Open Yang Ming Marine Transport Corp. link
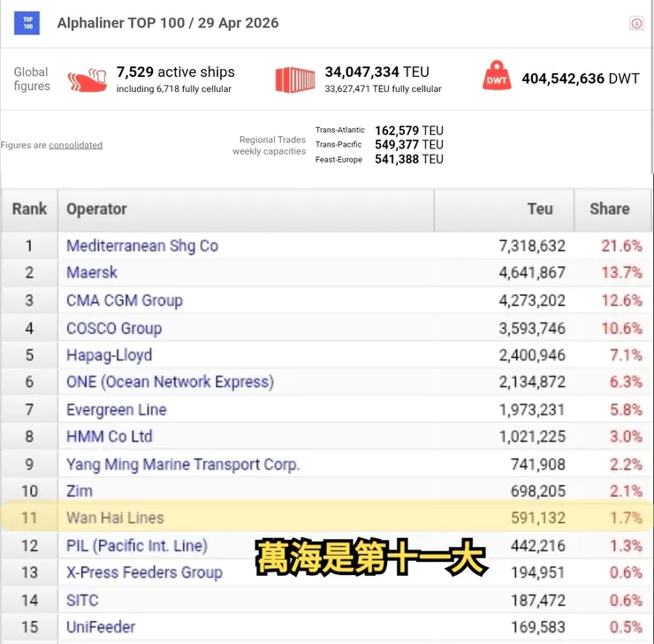This screenshot has height=644, width=654. click(x=183, y=465)
